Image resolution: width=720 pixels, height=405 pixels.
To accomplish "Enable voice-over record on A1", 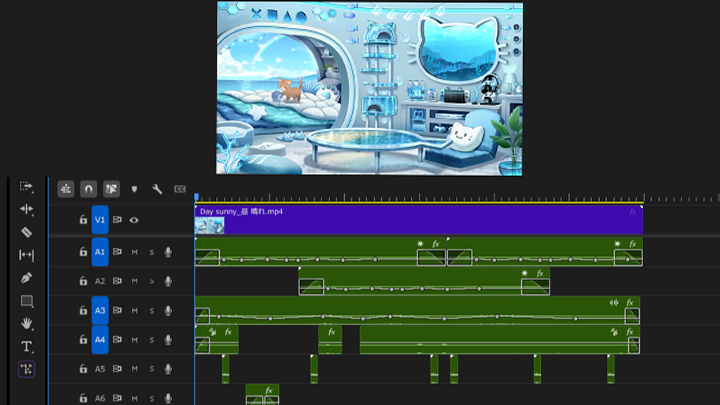I will coord(168,252).
